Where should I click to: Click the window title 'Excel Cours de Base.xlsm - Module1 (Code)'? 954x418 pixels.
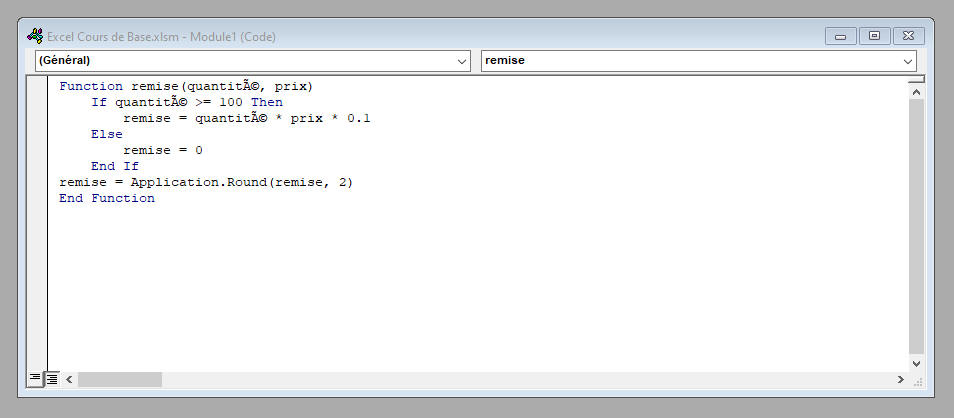click(161, 37)
